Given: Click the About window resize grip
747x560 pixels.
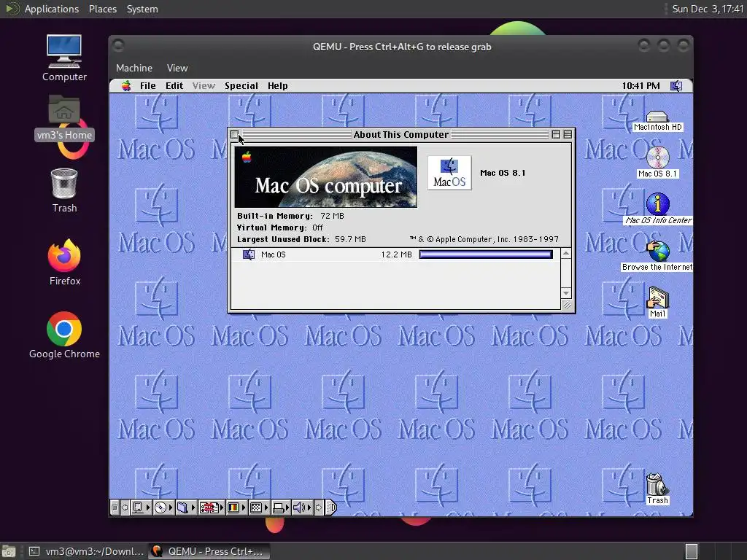Looking at the screenshot, I should [x=566, y=306].
